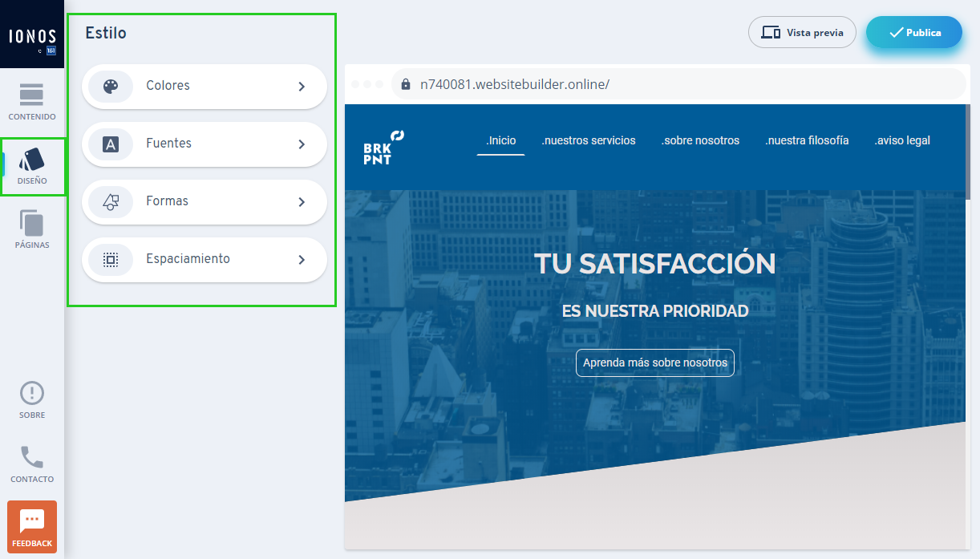Click Aprenda más sobre nosotros button
980x559 pixels.
coord(655,363)
